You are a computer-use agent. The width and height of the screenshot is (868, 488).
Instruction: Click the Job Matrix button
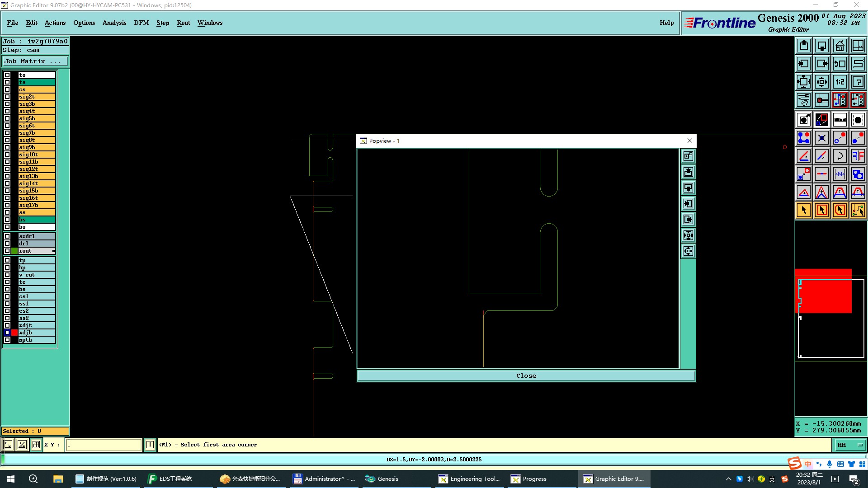click(35, 61)
